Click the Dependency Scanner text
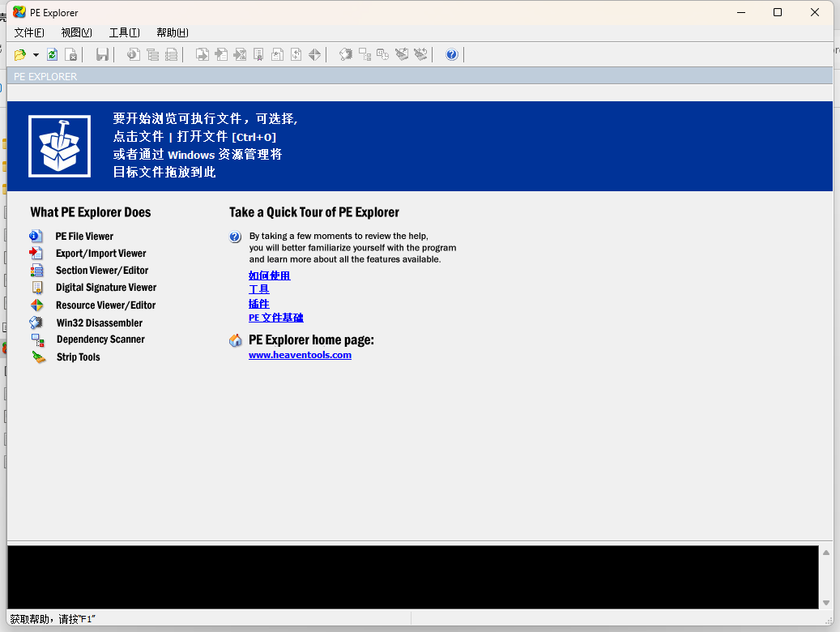This screenshot has height=632, width=840. [100, 339]
